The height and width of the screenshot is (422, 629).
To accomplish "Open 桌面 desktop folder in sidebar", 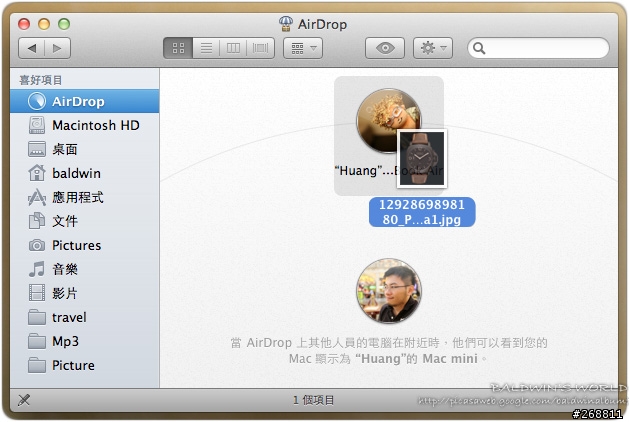I will click(x=85, y=149).
